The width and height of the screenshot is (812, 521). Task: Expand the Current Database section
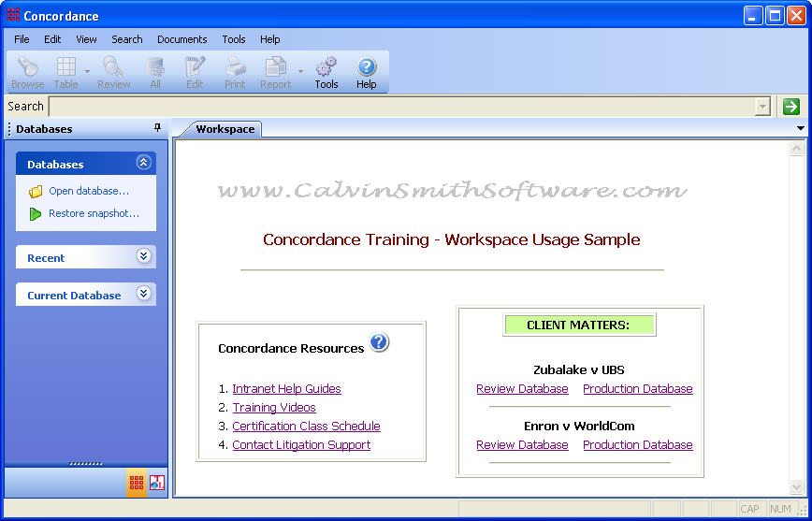pos(143,294)
